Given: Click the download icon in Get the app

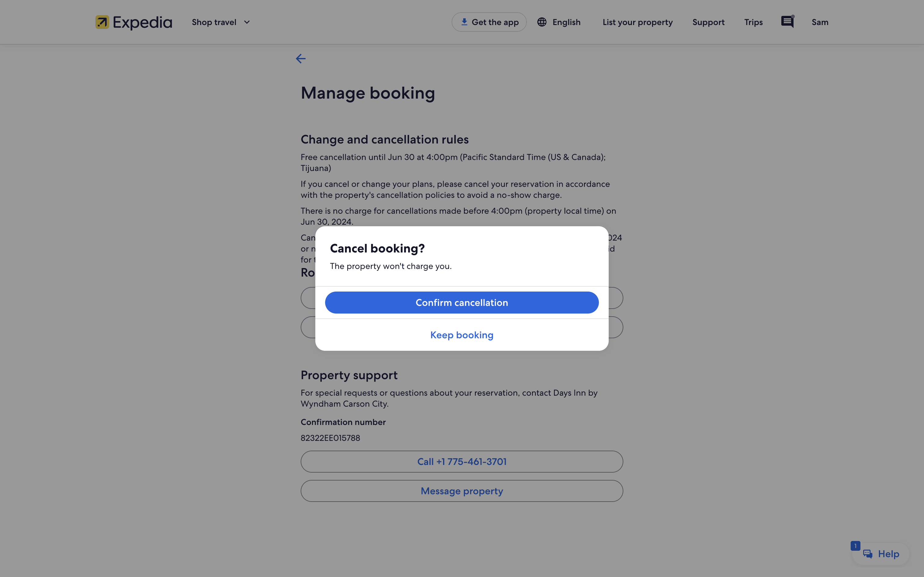Looking at the screenshot, I should (464, 22).
